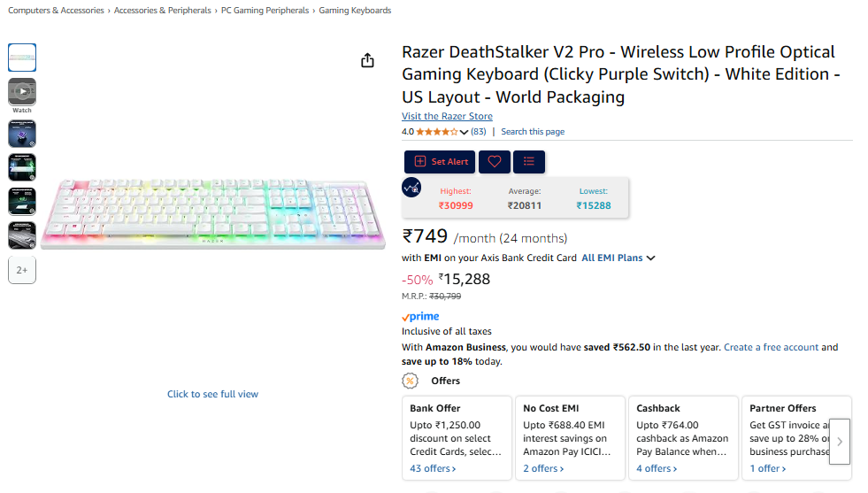This screenshot has width=868, height=493.
Task: Select the first white keyboard thumbnail
Action: click(22, 58)
